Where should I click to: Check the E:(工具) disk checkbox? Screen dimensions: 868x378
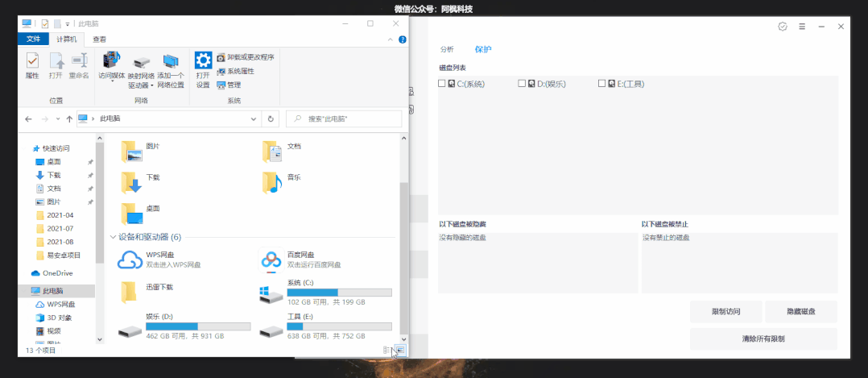pos(601,83)
